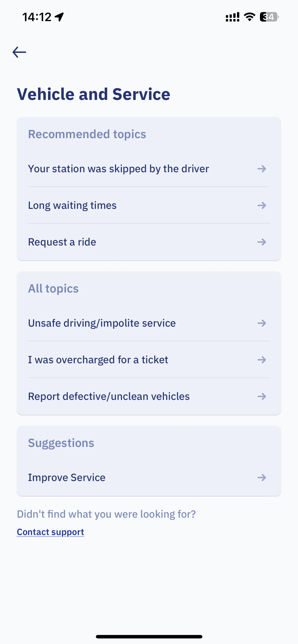Click arrow beside Report defective/unclean vehicles
Image resolution: width=298 pixels, height=644 pixels.
tap(262, 396)
